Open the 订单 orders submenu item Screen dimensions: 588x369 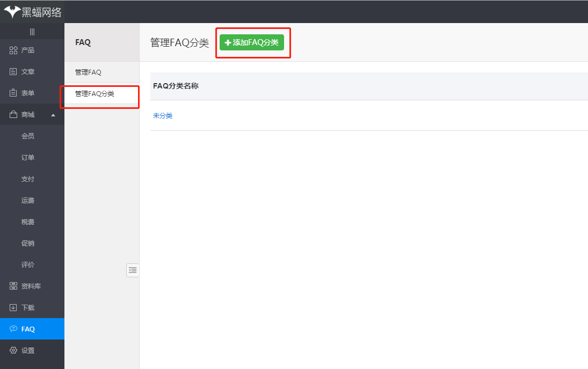coord(28,158)
